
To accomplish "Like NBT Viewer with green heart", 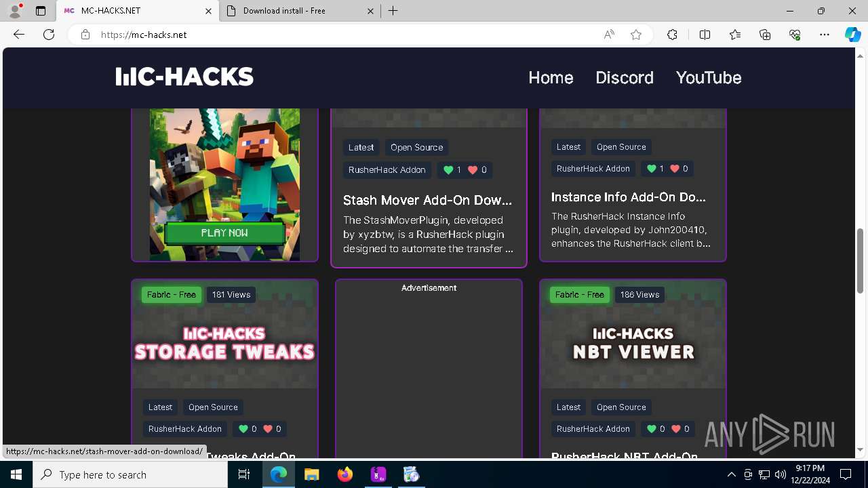I will [652, 429].
